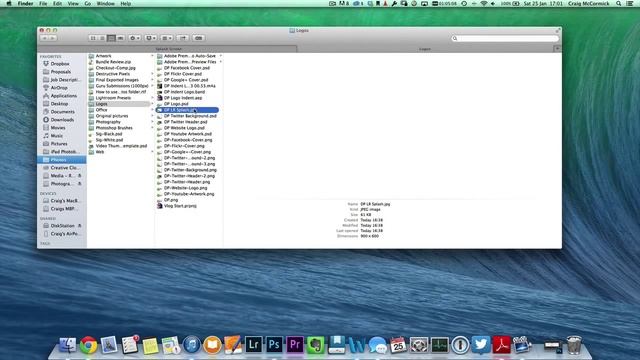Launch Photoshop from the Dock
Screen dimensions: 640x360
point(274,345)
